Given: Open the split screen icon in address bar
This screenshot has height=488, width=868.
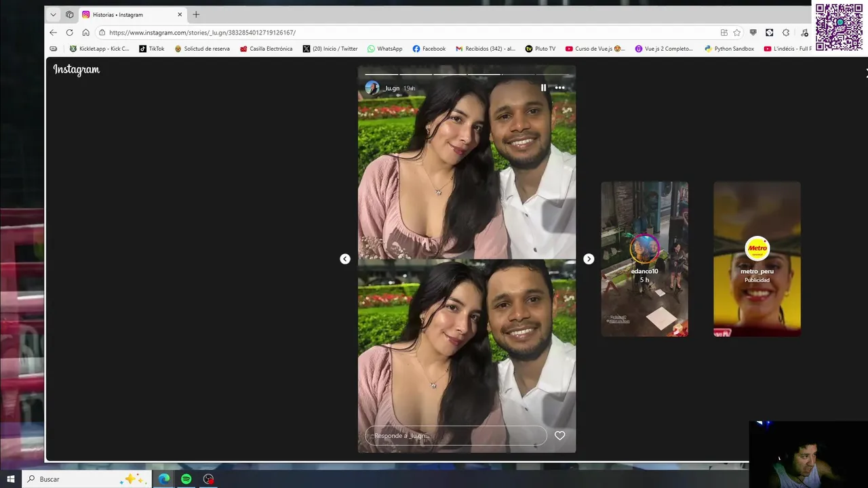Looking at the screenshot, I should (x=724, y=33).
